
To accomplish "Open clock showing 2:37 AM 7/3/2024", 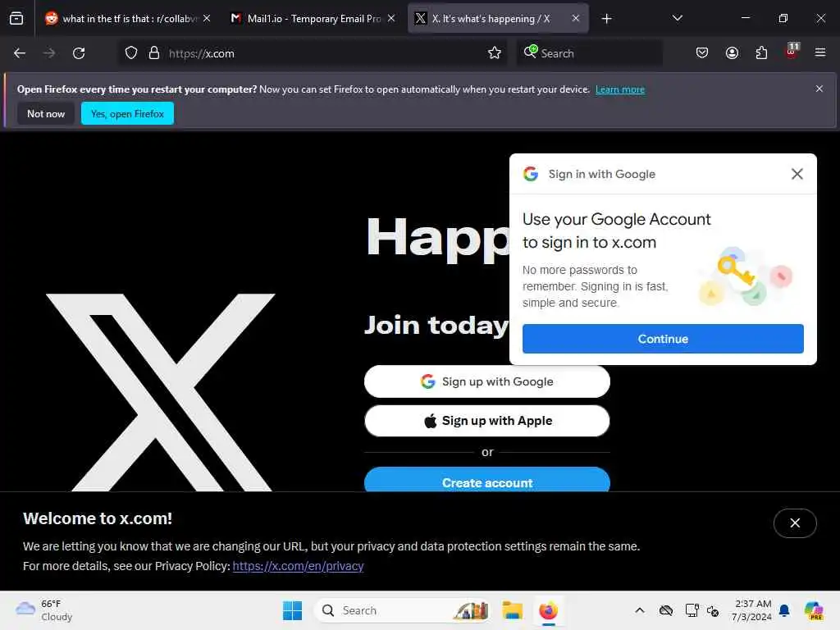I will click(752, 610).
